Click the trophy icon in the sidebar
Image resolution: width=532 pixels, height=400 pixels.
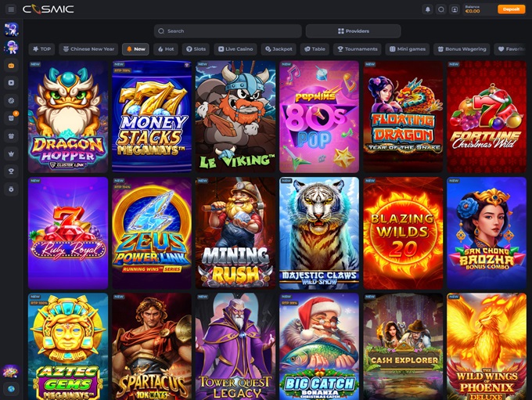click(11, 171)
